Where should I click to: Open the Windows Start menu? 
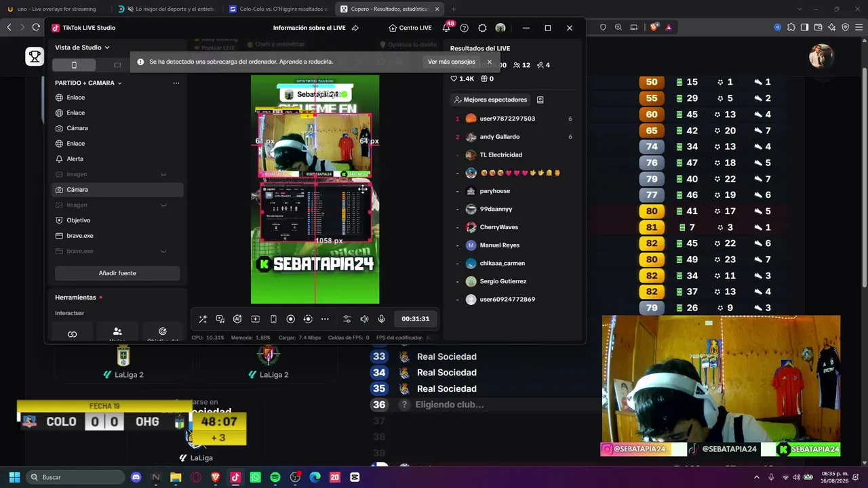point(14,477)
